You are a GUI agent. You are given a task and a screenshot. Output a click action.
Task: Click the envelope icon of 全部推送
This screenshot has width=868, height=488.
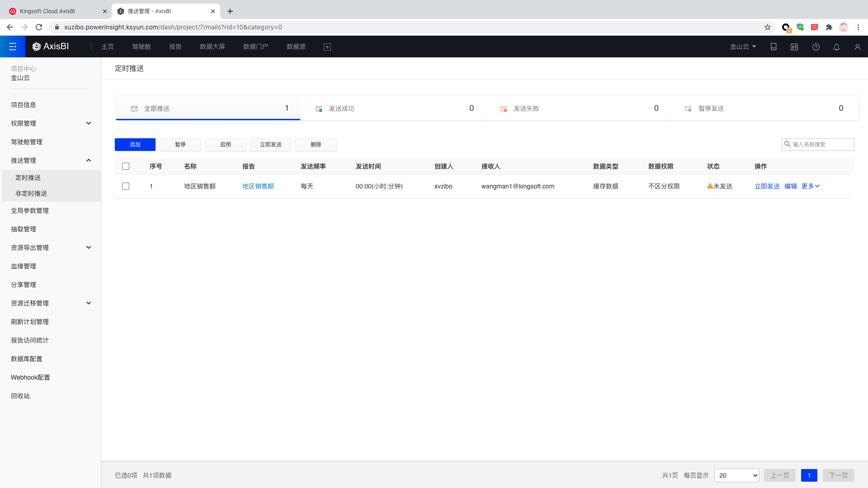(134, 108)
